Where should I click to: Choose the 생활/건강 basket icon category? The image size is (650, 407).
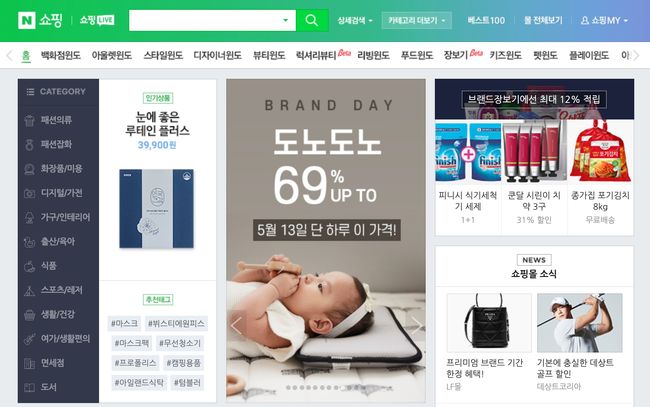pos(49,315)
